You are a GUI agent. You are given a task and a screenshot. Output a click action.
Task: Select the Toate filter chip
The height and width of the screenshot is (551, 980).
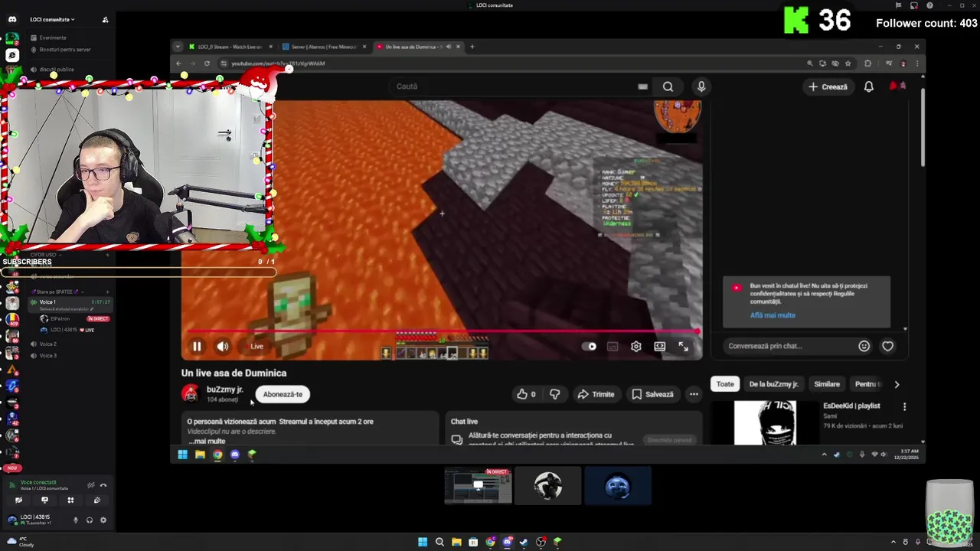coord(725,384)
